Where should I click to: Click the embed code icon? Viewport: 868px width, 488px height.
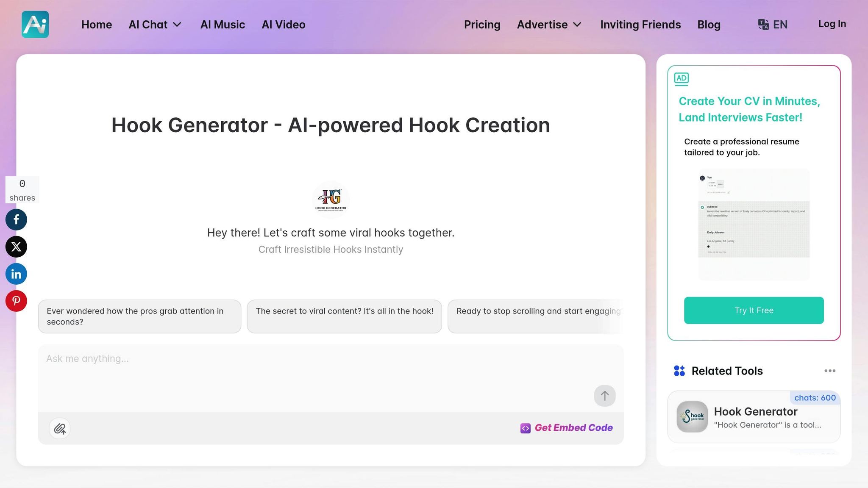tap(526, 428)
